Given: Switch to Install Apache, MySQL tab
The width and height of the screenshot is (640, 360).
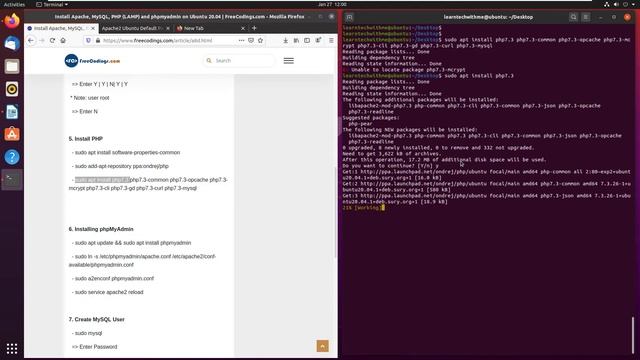Looking at the screenshot, I should pyautogui.click(x=61, y=28).
